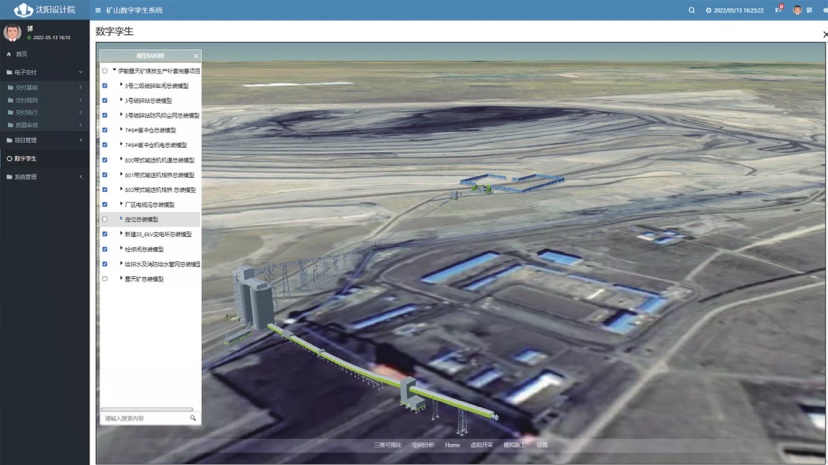Click the 三维可视化 button in bottom toolbar

click(387, 445)
